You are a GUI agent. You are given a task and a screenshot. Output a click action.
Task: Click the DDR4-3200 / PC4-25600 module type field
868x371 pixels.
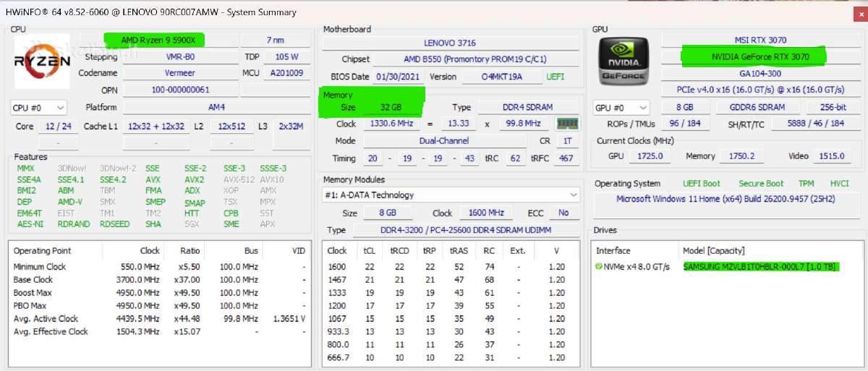(x=466, y=231)
